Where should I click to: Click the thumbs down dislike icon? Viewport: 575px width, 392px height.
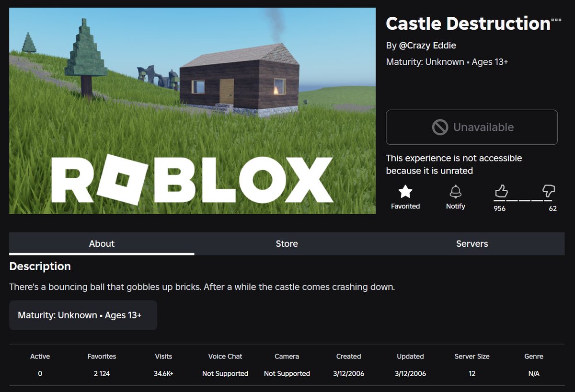point(549,192)
